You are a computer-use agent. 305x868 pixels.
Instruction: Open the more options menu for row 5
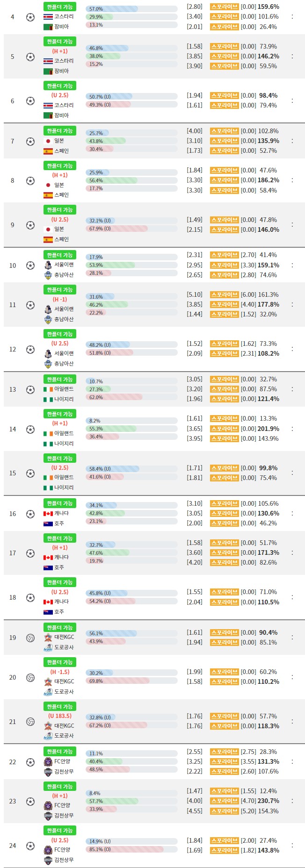click(x=292, y=57)
